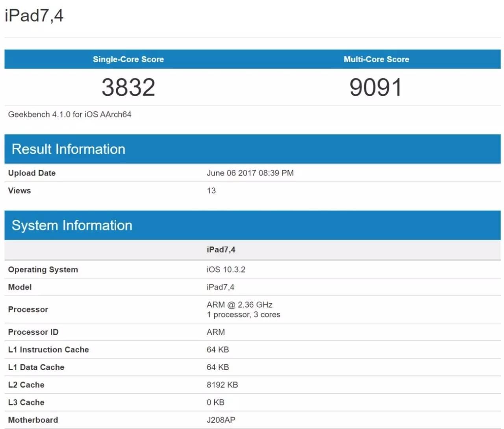504x429 pixels.
Task: Select the J208AP motherboard value
Action: click(x=221, y=420)
